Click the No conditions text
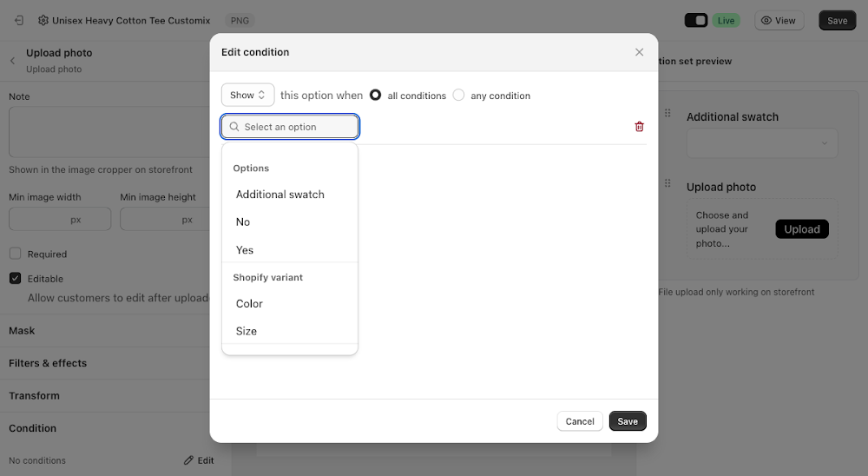 point(37,460)
